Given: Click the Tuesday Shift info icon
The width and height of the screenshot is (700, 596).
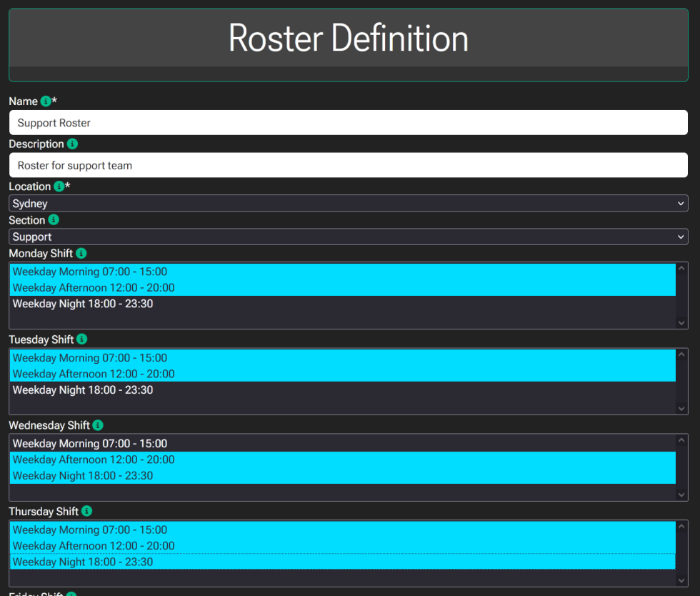Looking at the screenshot, I should coord(81,339).
